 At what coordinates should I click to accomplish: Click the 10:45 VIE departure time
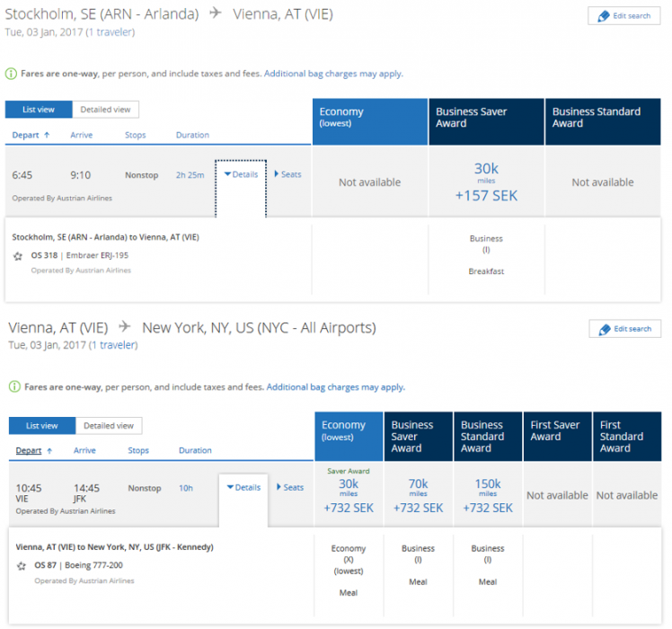pyautogui.click(x=28, y=492)
